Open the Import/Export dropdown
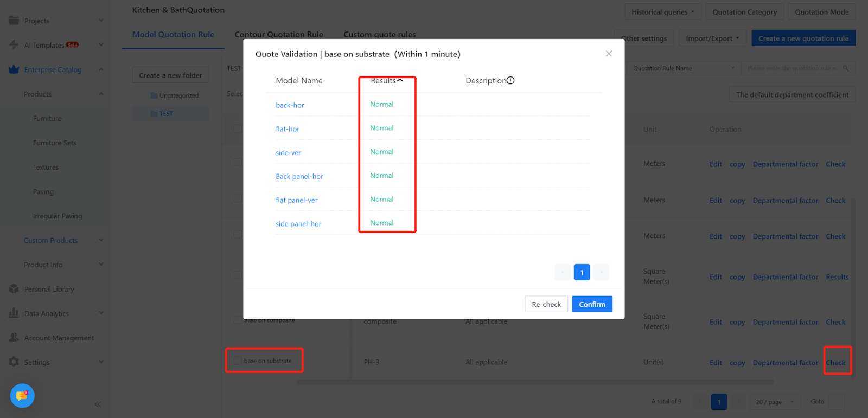 click(x=712, y=38)
